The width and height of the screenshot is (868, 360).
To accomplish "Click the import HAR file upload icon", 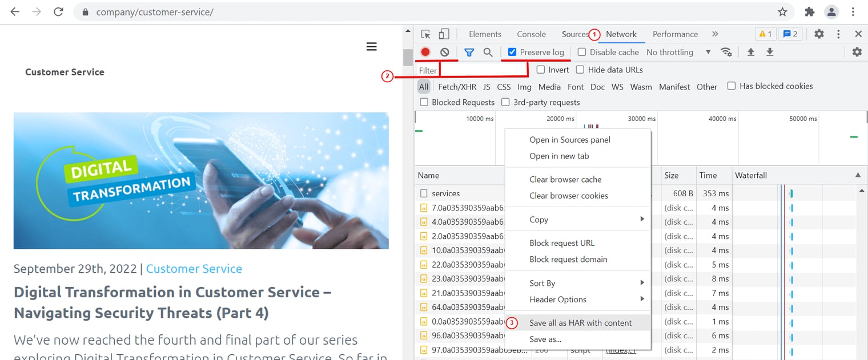I will [x=751, y=52].
